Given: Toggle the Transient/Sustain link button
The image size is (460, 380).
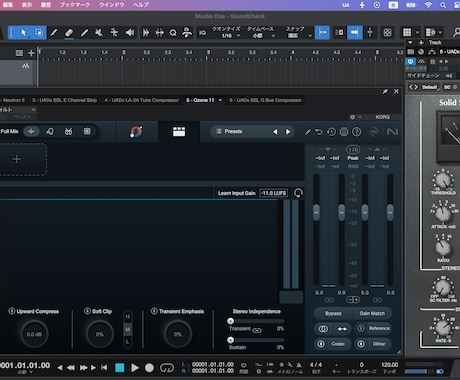Looking at the screenshot, I should coord(257,330).
